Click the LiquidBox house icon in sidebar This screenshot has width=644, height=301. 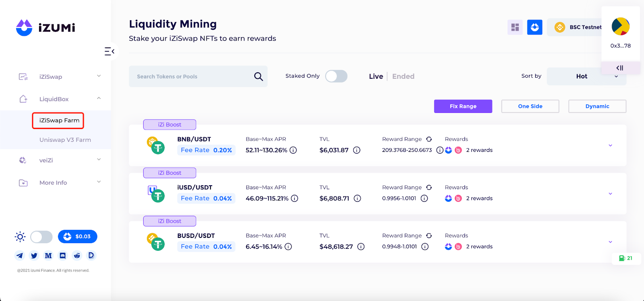pos(23,99)
